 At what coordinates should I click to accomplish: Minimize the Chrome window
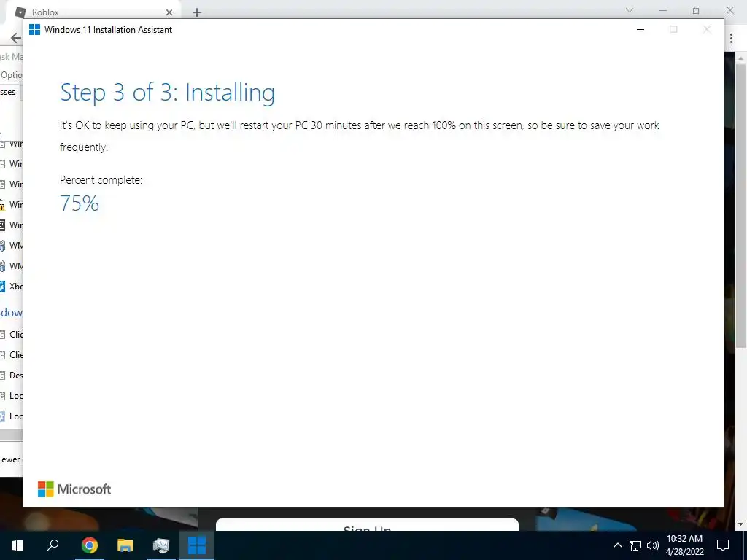tap(663, 10)
